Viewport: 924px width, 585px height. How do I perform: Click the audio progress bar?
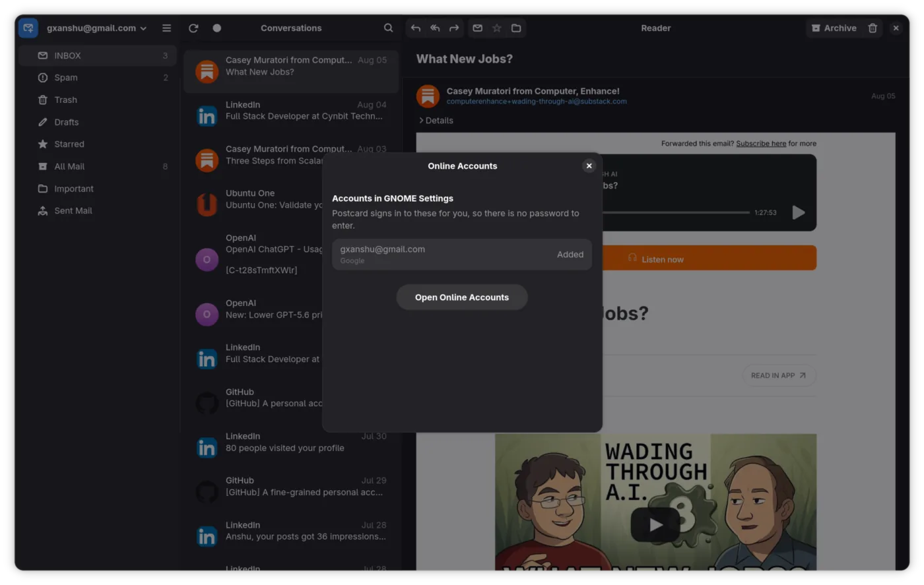point(676,212)
